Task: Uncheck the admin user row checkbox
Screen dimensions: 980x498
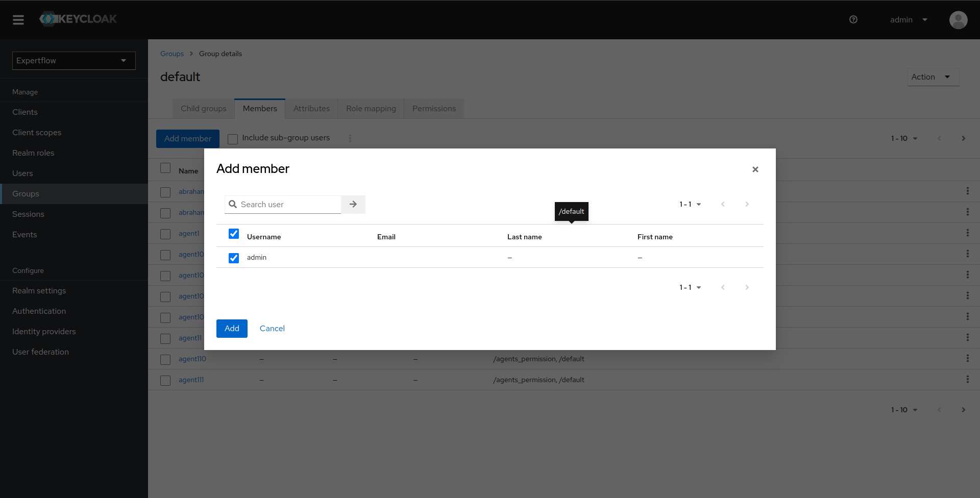Action: click(x=234, y=258)
